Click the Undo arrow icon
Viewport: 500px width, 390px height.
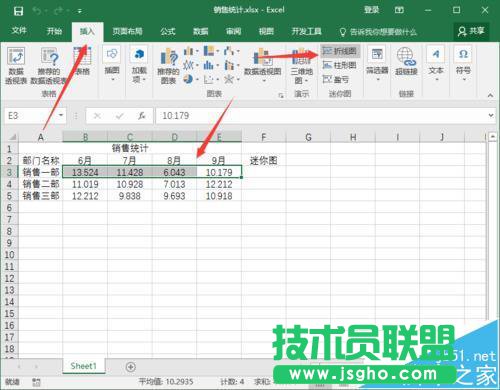pos(37,11)
